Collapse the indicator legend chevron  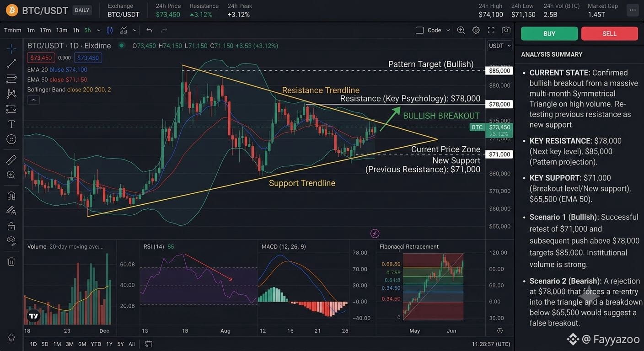click(x=33, y=100)
